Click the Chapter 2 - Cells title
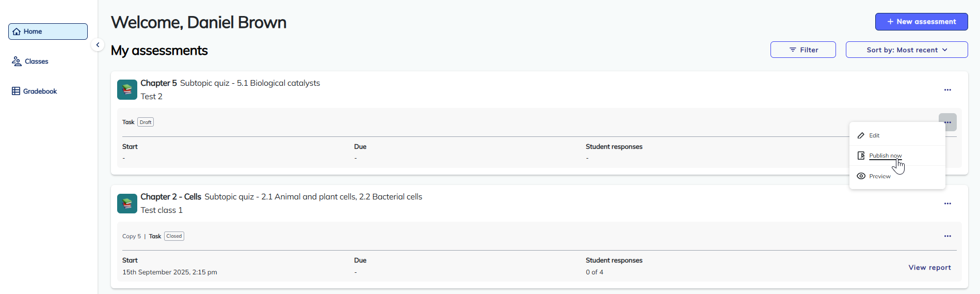 [x=171, y=197]
